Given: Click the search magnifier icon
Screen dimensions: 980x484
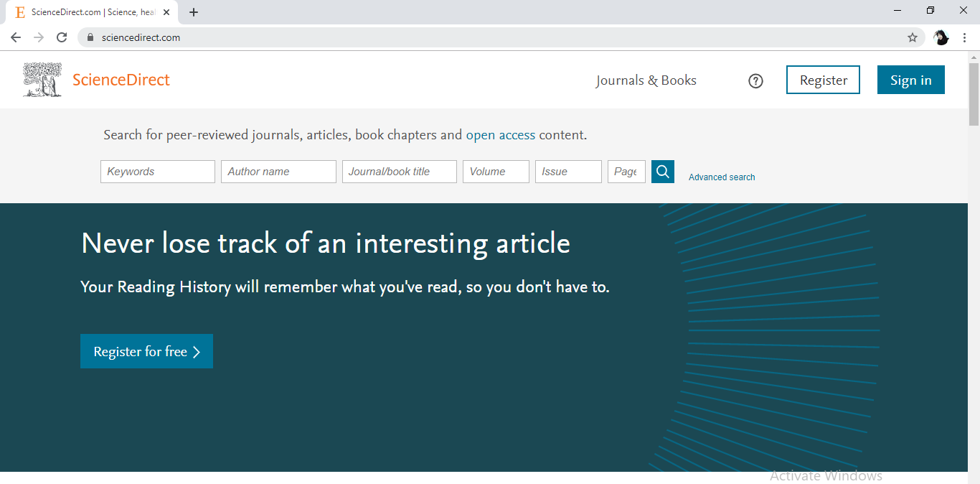Looking at the screenshot, I should tap(662, 172).
